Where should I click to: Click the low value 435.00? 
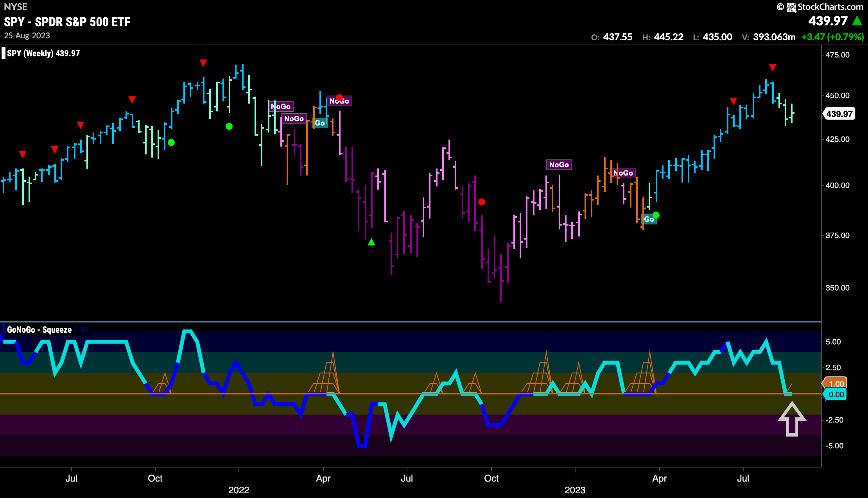(x=717, y=37)
